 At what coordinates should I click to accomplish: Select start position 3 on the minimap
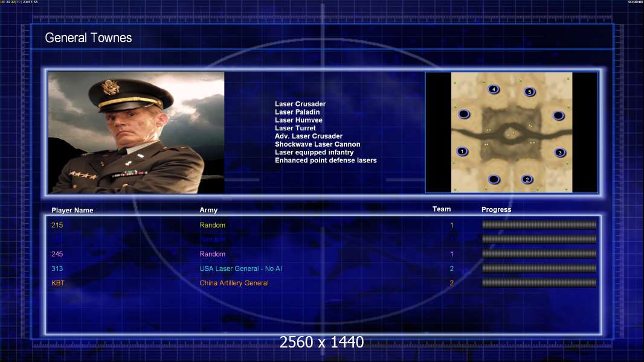pyautogui.click(x=560, y=153)
